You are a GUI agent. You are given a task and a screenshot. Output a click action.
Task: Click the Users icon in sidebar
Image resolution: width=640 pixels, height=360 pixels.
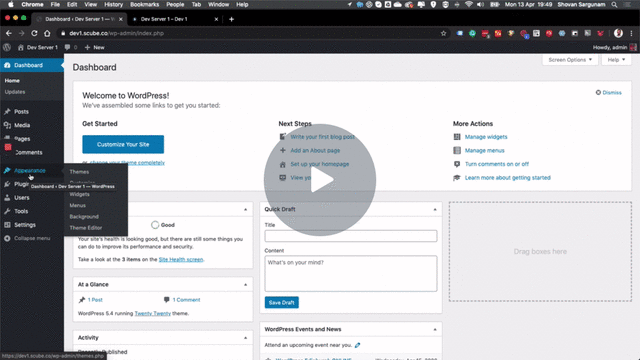[7, 198]
